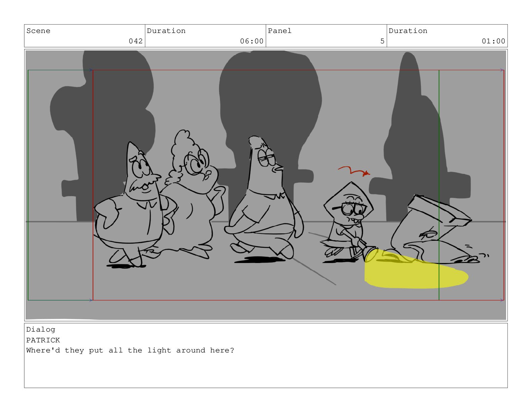Select the PATRICK speaker name
The height and width of the screenshot is (412, 532).
click(x=43, y=340)
